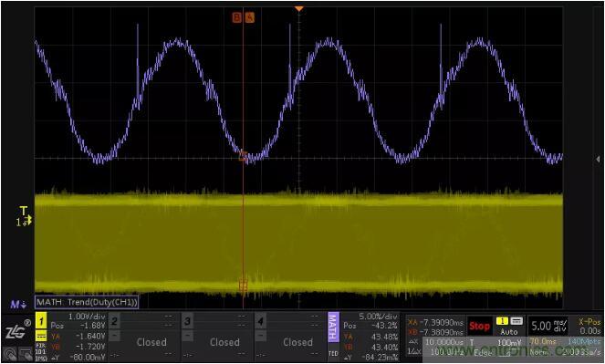
Task: Tap the ZLG logo icon
Action: 16,330
